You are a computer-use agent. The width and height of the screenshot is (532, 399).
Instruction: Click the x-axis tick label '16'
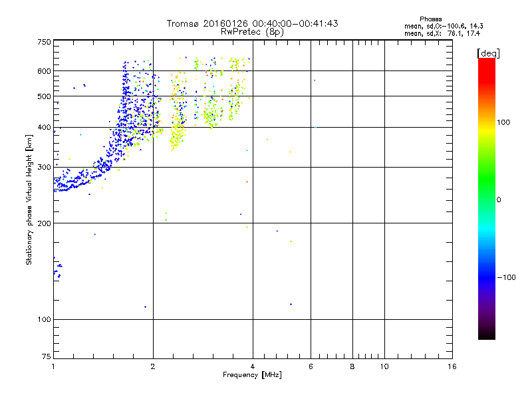coord(452,366)
